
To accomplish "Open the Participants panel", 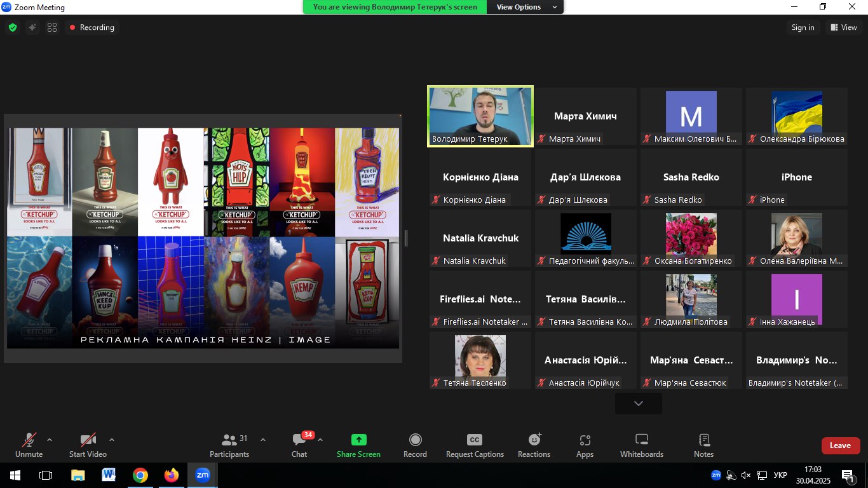I will 230,445.
